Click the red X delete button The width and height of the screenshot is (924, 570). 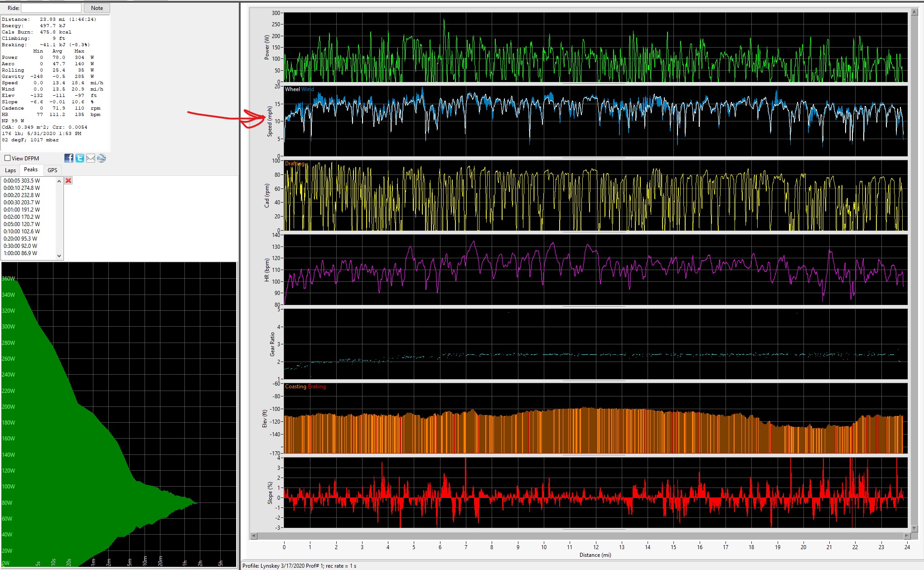click(68, 180)
